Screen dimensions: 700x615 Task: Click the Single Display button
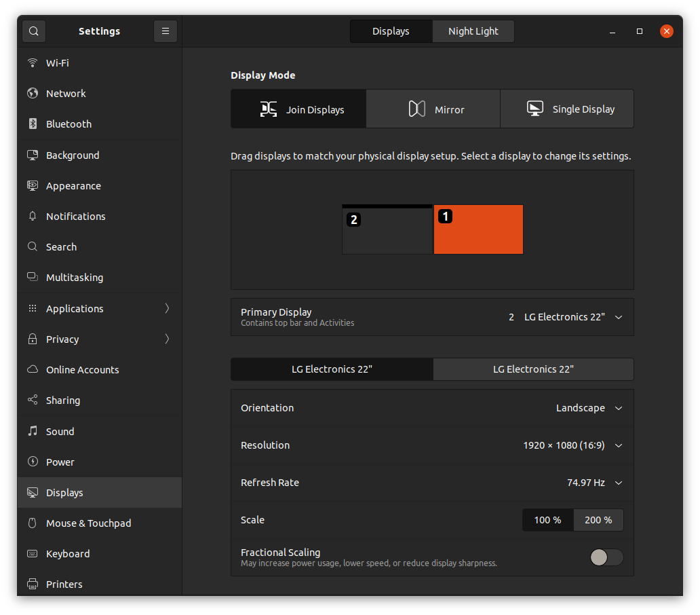point(567,109)
